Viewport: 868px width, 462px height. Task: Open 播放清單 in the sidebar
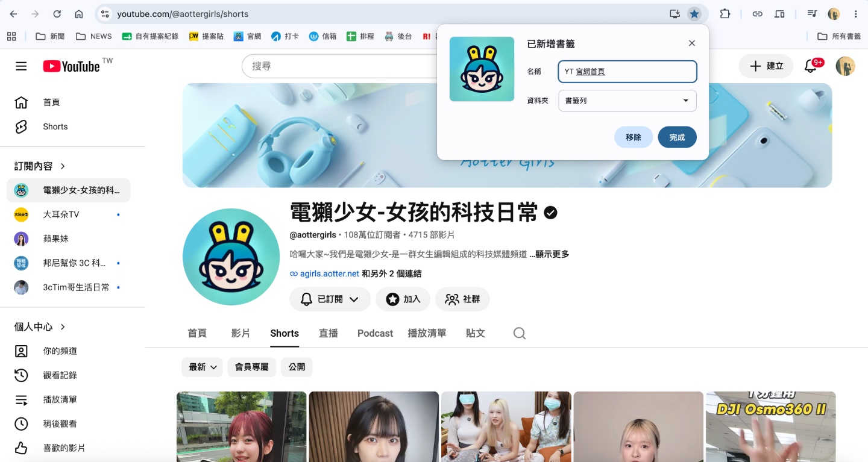tap(69, 399)
